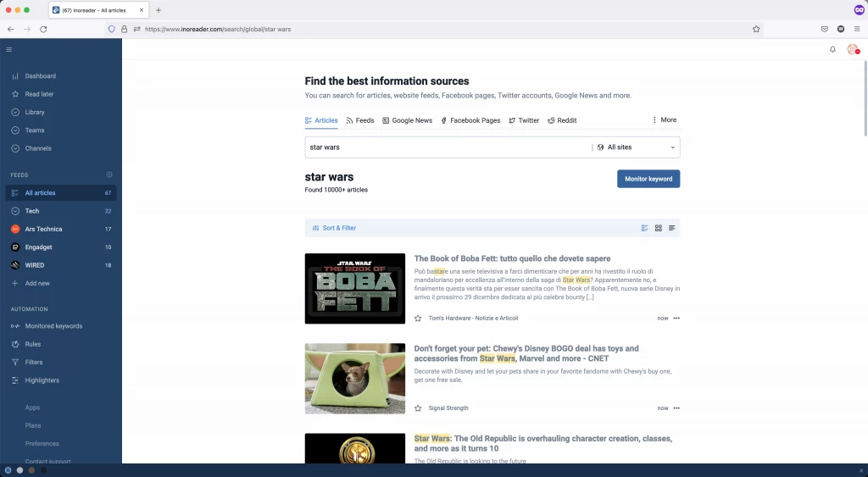Open Preferences link in sidebar
The height and width of the screenshot is (477, 868).
42,444
